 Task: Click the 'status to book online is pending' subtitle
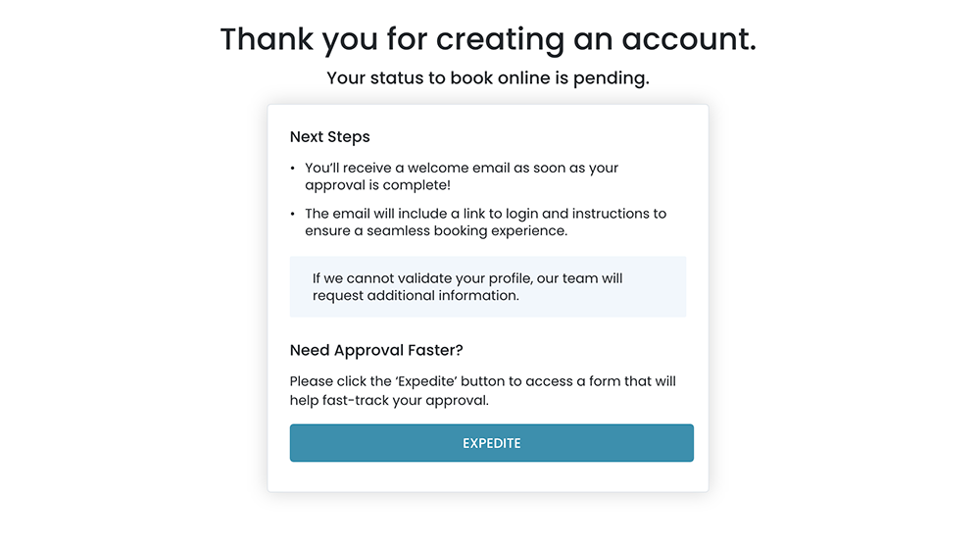(488, 77)
